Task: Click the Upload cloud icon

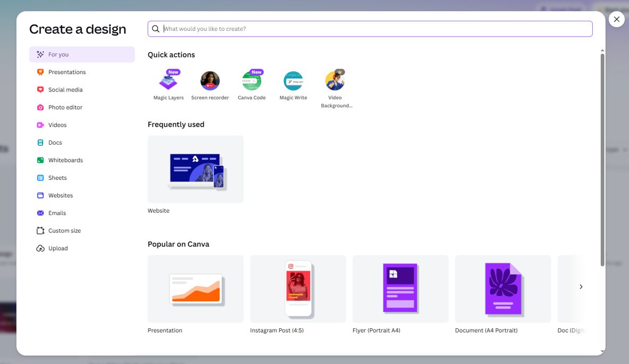Action: click(x=40, y=249)
